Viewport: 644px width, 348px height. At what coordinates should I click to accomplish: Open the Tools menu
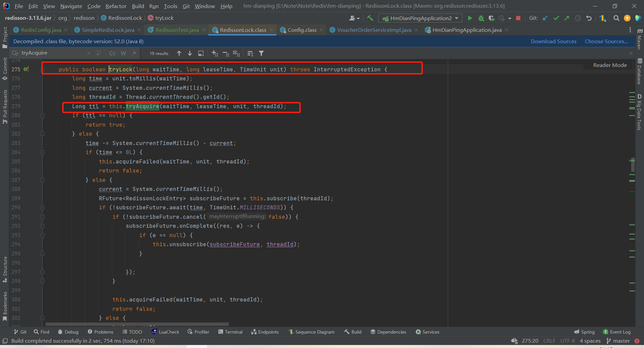pos(170,6)
